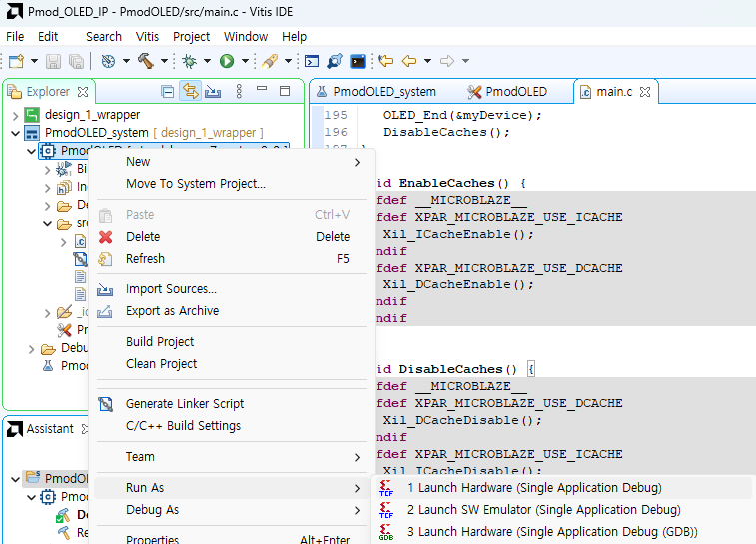Open dropdown next to New project icon
Image resolution: width=756 pixels, height=544 pixels.
[34, 61]
